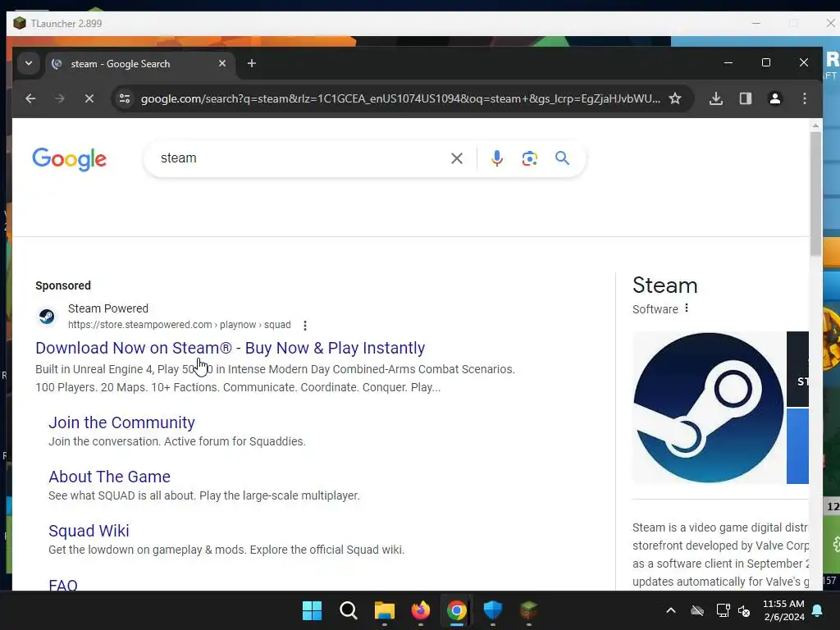This screenshot has height=630, width=840.
Task: Go back to the previous page in Chrome
Action: tap(30, 98)
